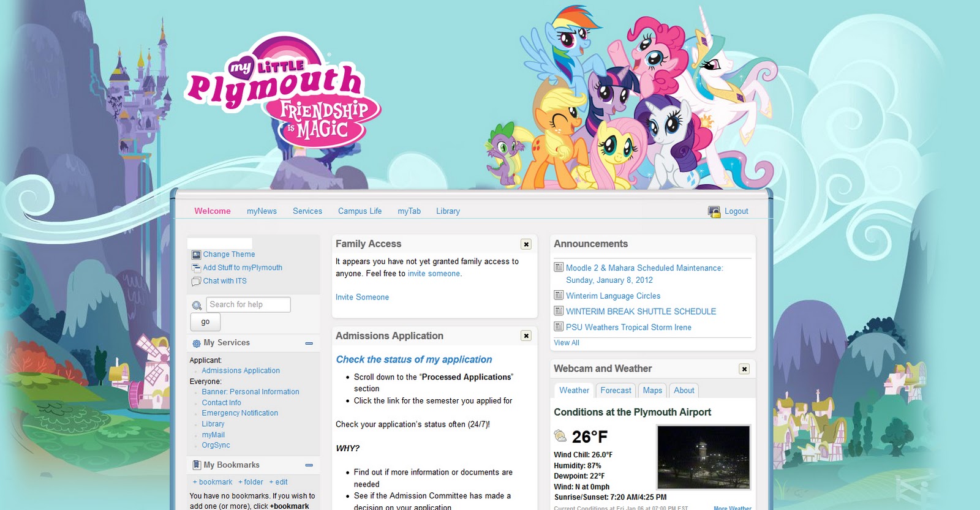Open the Contact Info link

pyautogui.click(x=221, y=403)
